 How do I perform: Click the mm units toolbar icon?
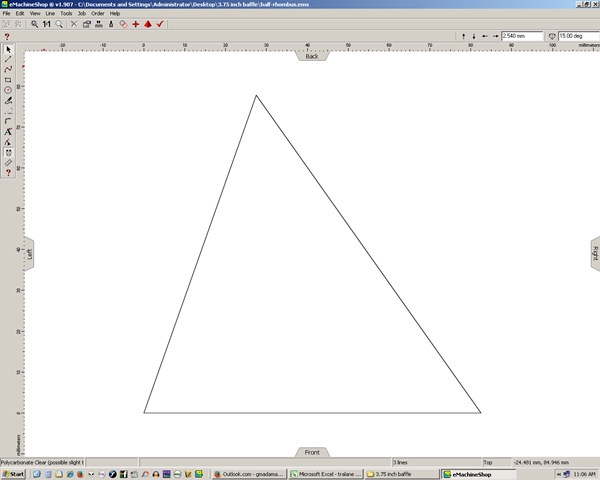[x=99, y=24]
